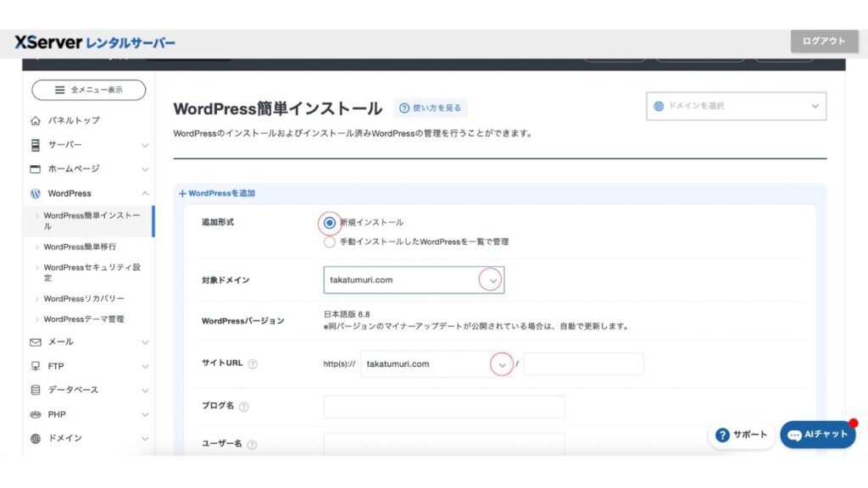This screenshot has width=868, height=488.
Task: Click the help icon beside サイトURL
Action: tap(253, 364)
